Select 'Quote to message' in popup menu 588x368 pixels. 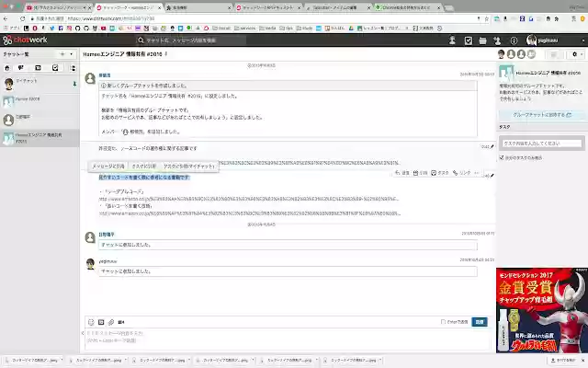click(x=108, y=166)
